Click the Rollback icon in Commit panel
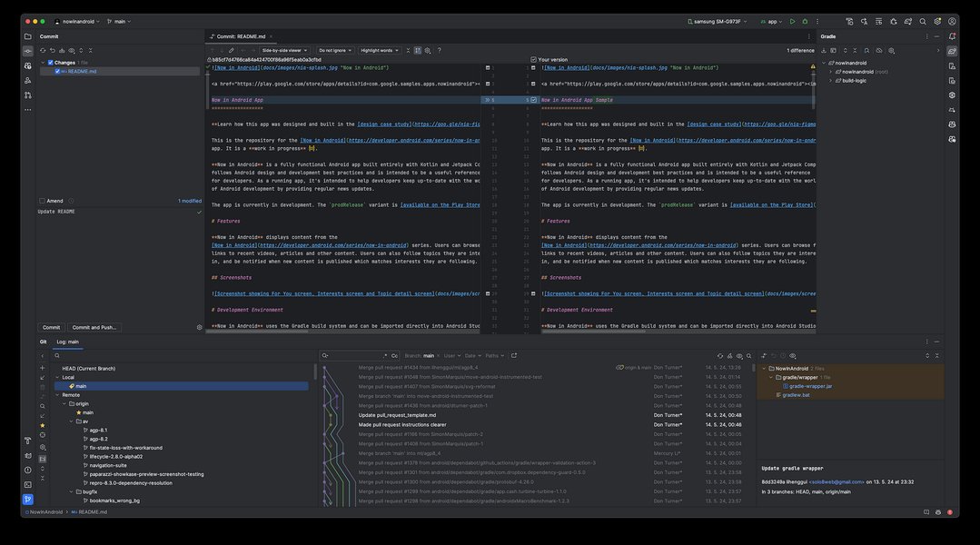Screen dimensions: 980x545 [53, 51]
